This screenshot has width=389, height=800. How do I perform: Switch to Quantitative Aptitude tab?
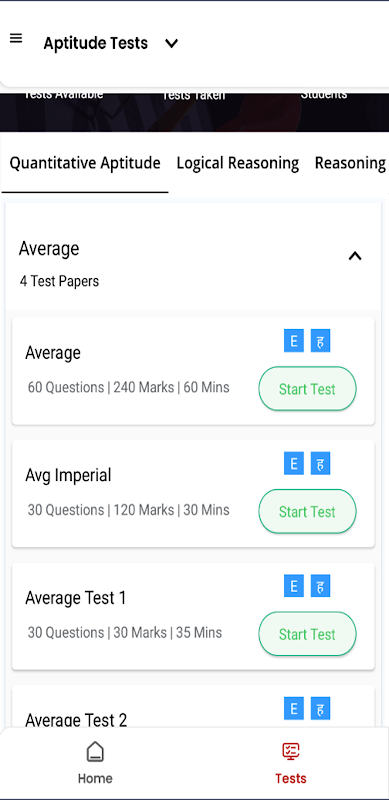pyautogui.click(x=85, y=163)
